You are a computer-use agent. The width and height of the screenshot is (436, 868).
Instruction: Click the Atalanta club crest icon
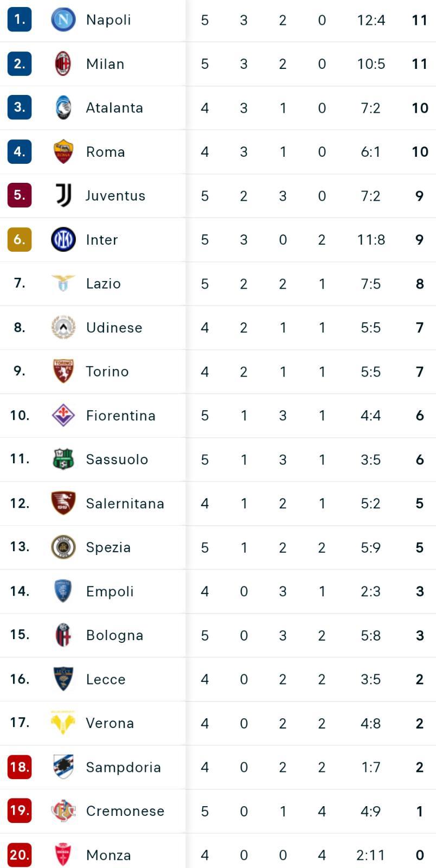tap(63, 108)
